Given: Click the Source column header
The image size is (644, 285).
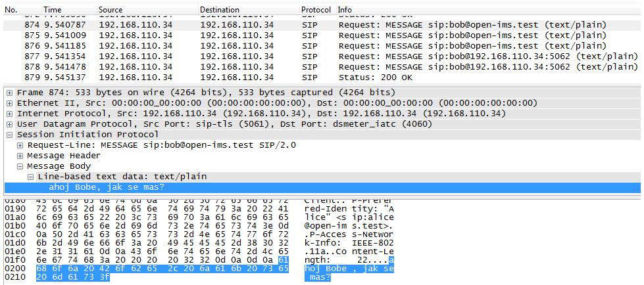Looking at the screenshot, I should 147,9.
